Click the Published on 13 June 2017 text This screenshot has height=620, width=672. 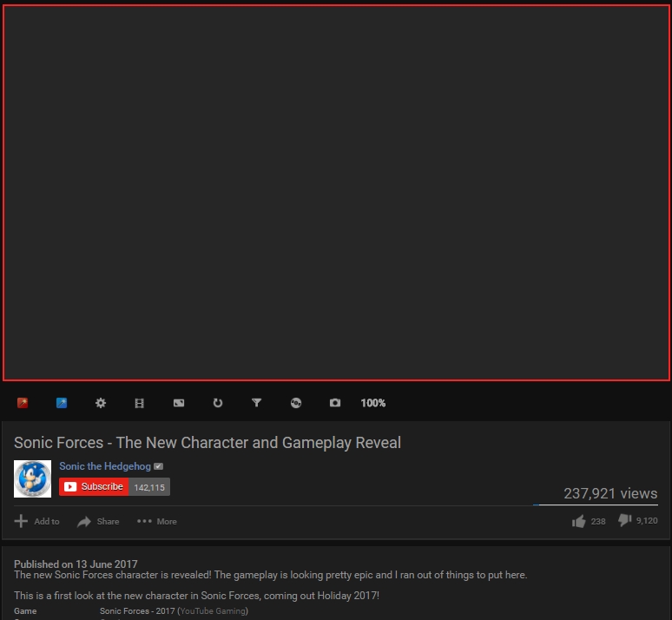coord(76,564)
